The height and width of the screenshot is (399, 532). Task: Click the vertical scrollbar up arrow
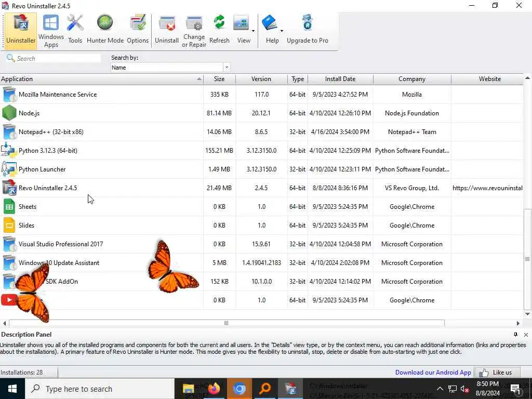coord(527,78)
